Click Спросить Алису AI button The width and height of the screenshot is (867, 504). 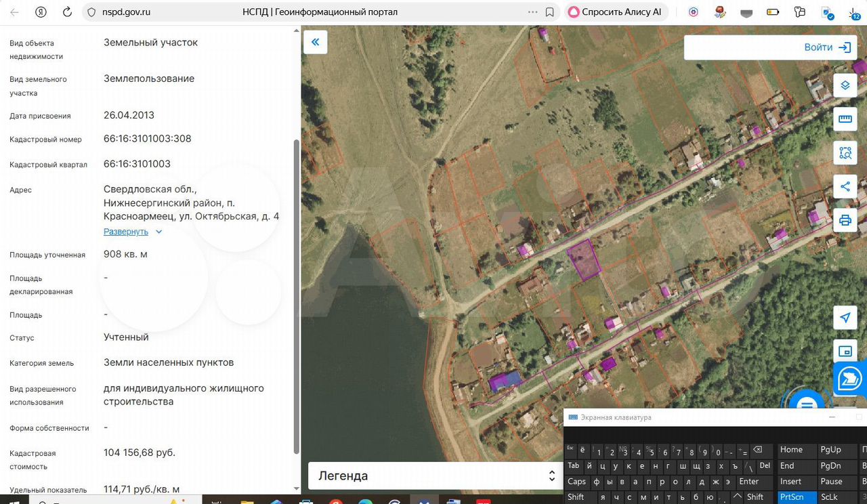pyautogui.click(x=616, y=12)
